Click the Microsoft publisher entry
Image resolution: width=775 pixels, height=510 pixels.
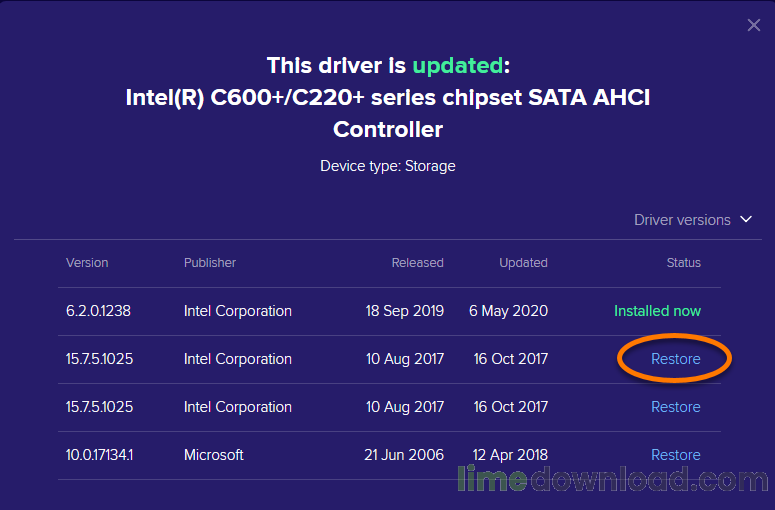[x=214, y=455]
